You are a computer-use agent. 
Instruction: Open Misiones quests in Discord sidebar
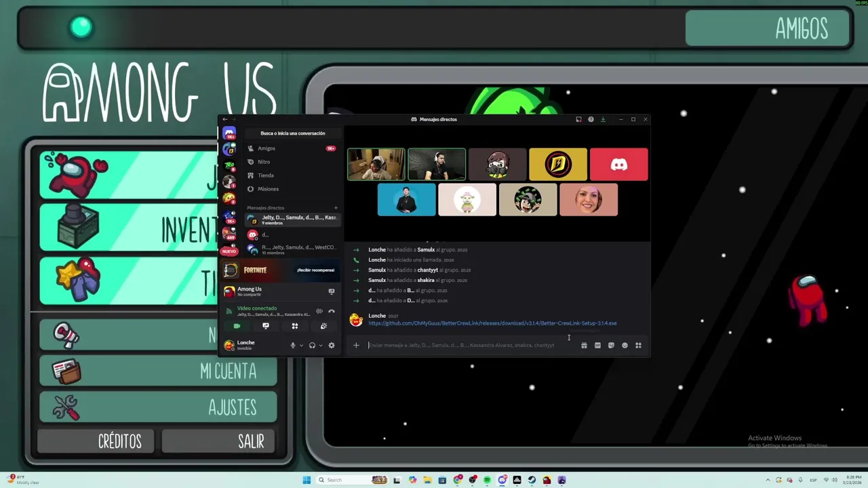292,189
